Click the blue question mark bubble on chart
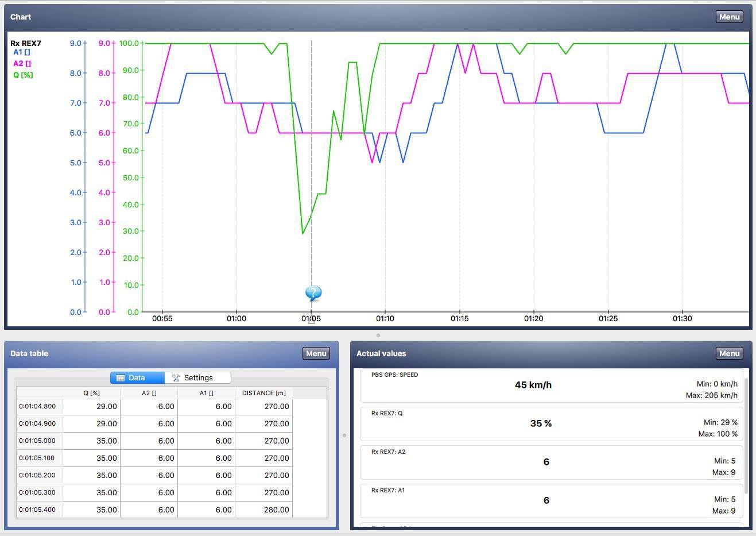Viewport: 756px width, 536px height. point(313,294)
